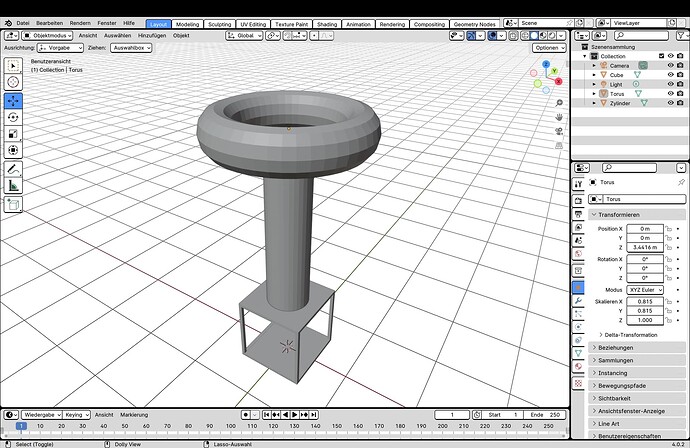Activate the Scale tool
The width and height of the screenshot is (690, 448).
13,134
